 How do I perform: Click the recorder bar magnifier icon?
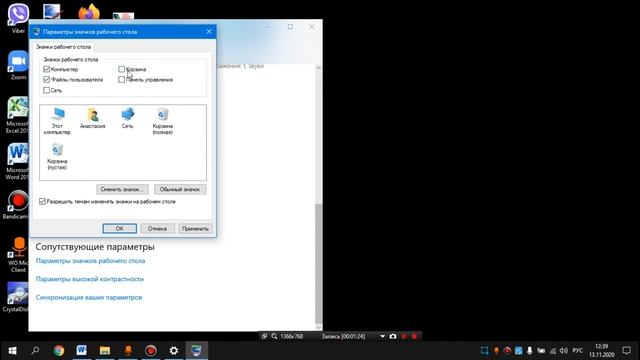274,336
